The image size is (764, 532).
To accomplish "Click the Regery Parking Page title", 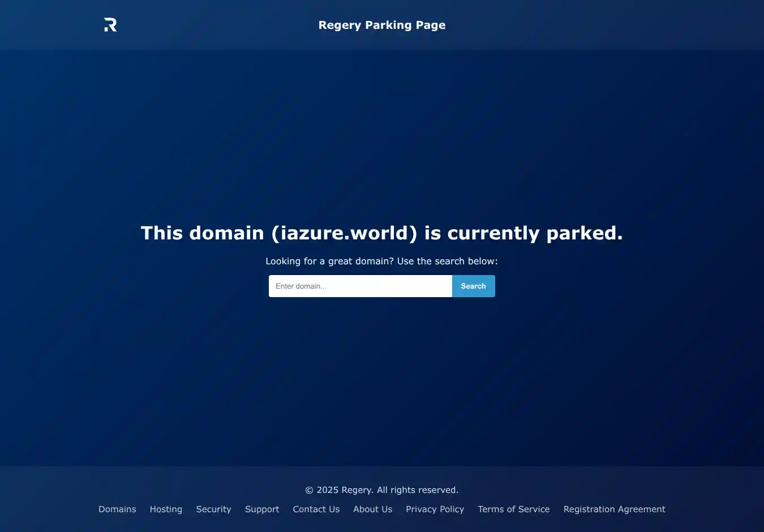I will (x=382, y=25).
